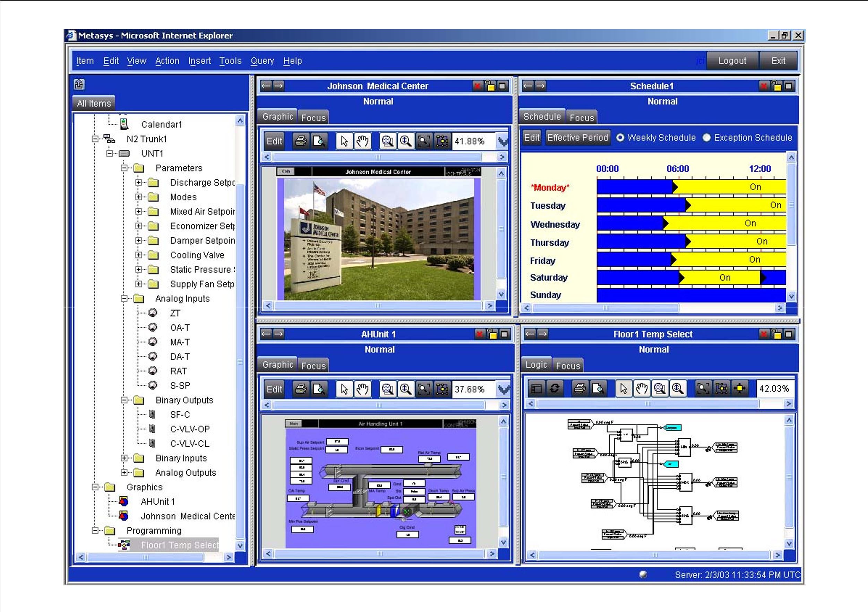
Task: Click the refresh icon in Floor1 Temp Select toolbar
Action: coord(554,388)
